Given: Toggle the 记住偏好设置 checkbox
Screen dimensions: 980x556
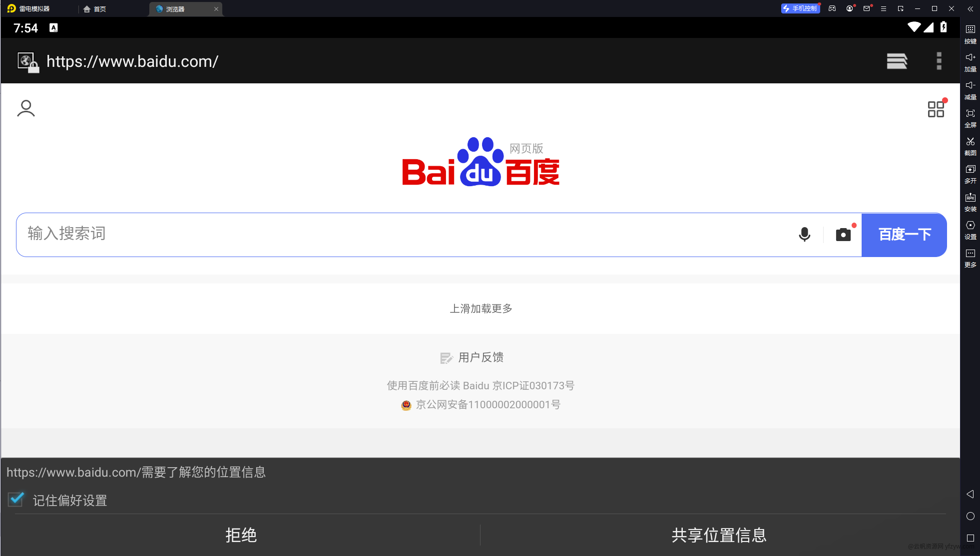Looking at the screenshot, I should pos(16,499).
